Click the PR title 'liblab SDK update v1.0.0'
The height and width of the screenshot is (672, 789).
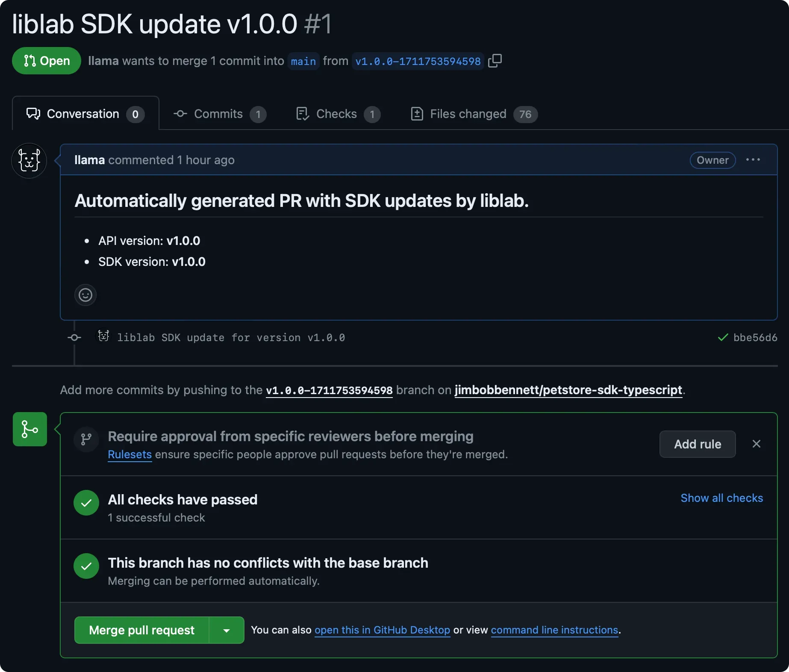[154, 24]
